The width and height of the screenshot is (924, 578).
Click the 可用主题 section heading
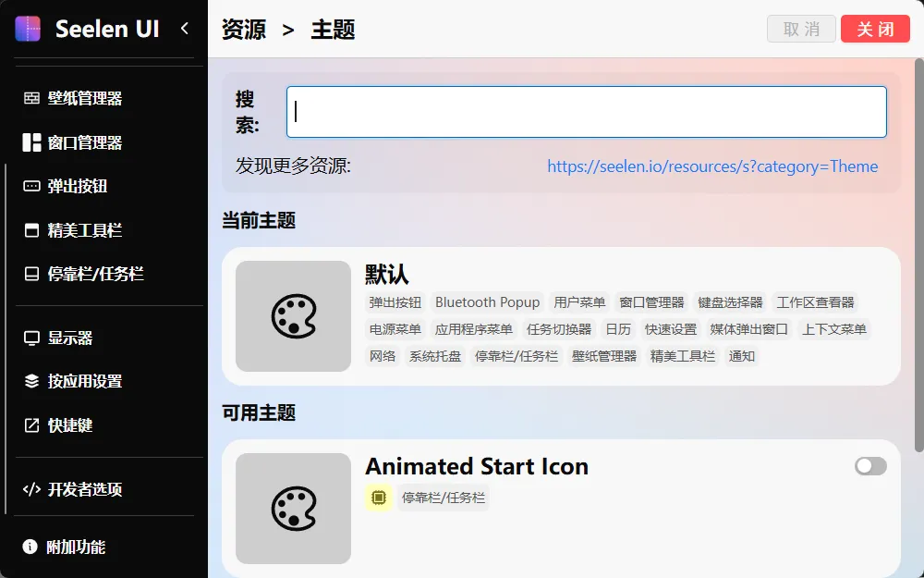[x=259, y=412]
